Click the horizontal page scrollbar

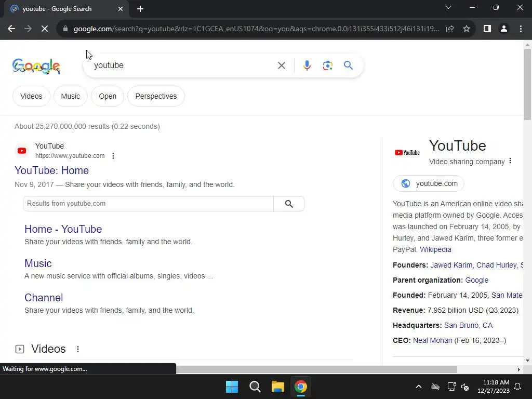point(316,369)
